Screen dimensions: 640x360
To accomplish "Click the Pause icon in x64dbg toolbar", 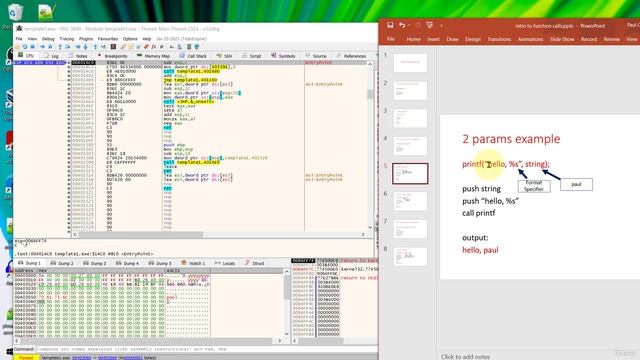I will 51,47.
